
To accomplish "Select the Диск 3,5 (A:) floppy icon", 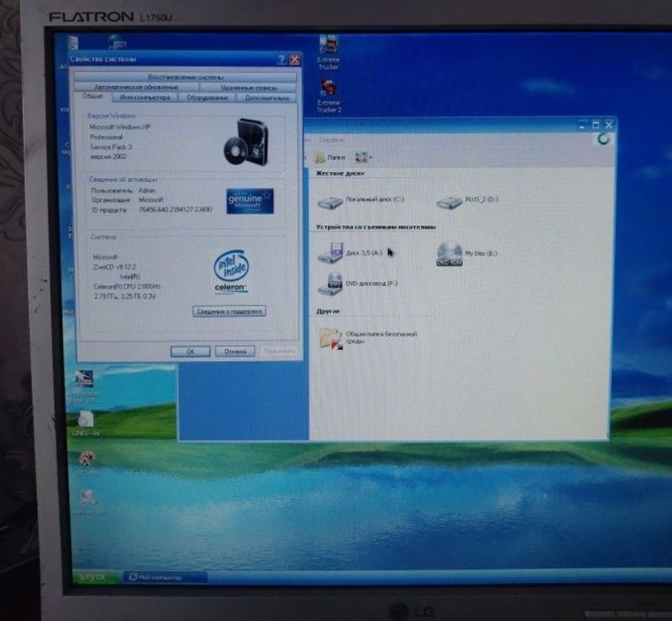I will pos(349,253).
